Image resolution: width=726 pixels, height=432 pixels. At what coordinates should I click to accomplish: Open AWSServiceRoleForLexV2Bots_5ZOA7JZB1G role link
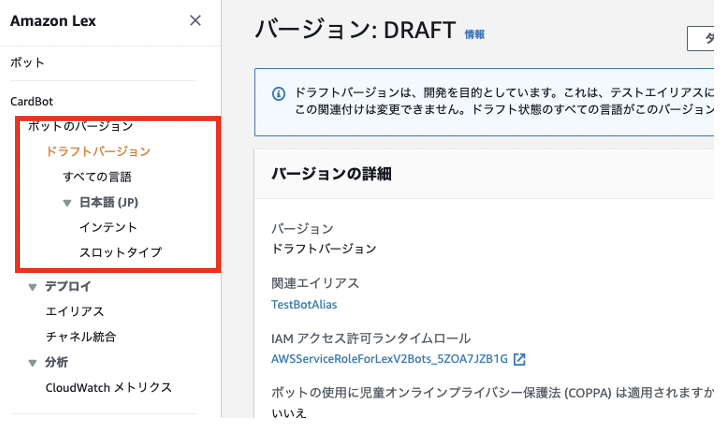click(389, 359)
